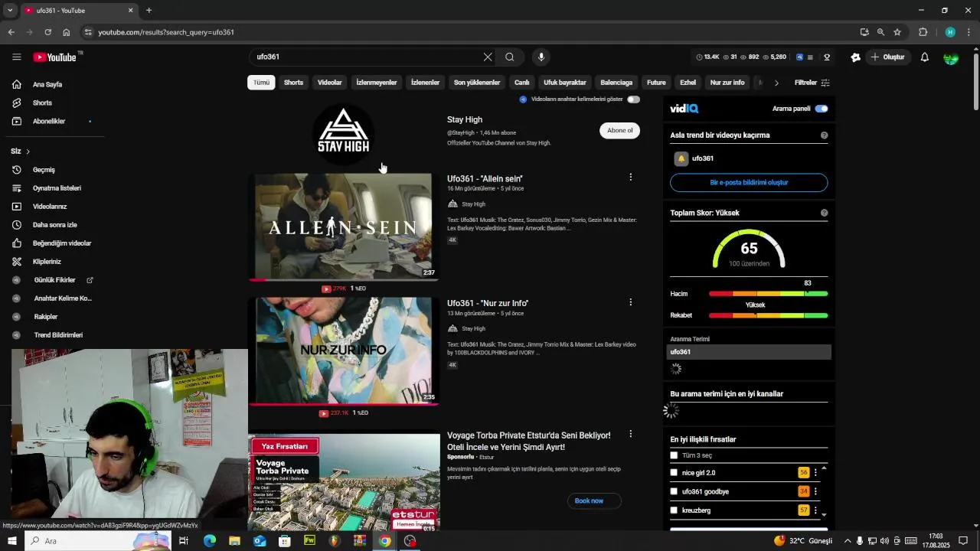Select the Son yüklenenler filter chip
Screen dimensions: 980x551
coord(477,83)
